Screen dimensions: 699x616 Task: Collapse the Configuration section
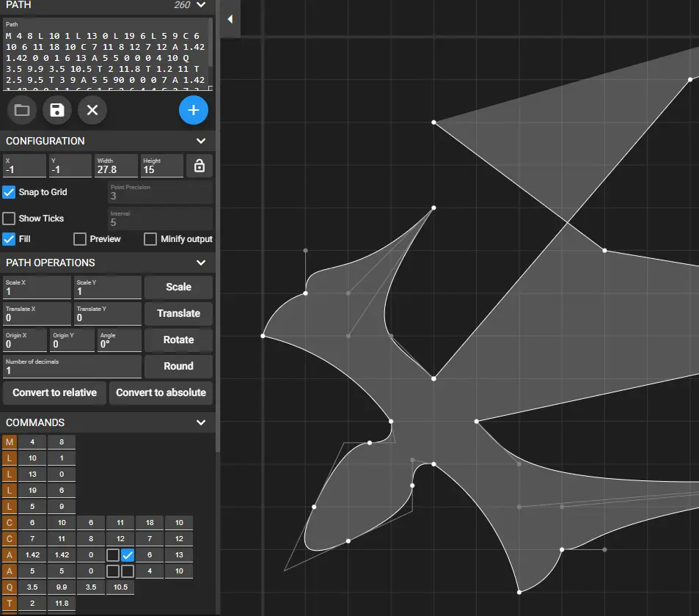[x=201, y=141]
